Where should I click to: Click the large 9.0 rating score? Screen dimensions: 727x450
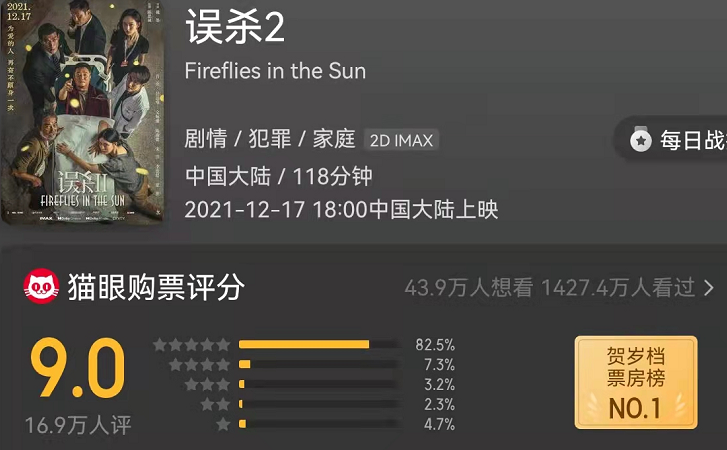point(78,368)
